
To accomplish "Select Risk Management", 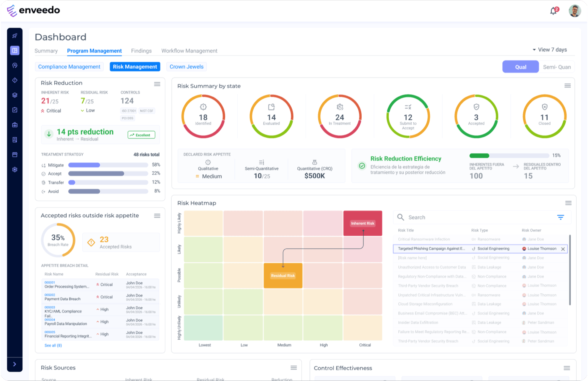I will pyautogui.click(x=135, y=67).
